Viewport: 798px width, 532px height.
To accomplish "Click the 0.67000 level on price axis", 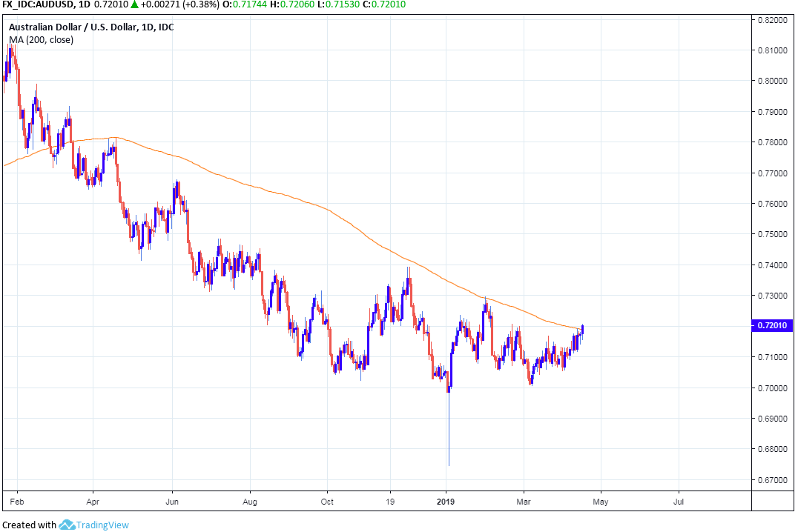I will [773, 480].
